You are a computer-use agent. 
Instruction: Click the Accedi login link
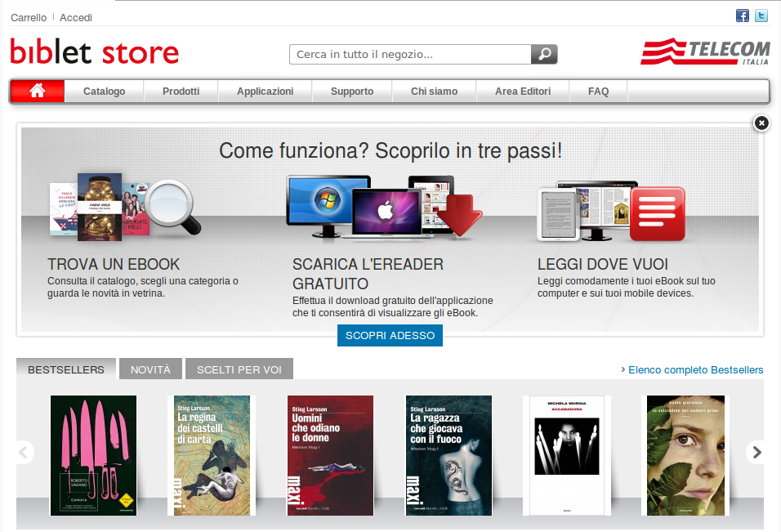(x=76, y=17)
